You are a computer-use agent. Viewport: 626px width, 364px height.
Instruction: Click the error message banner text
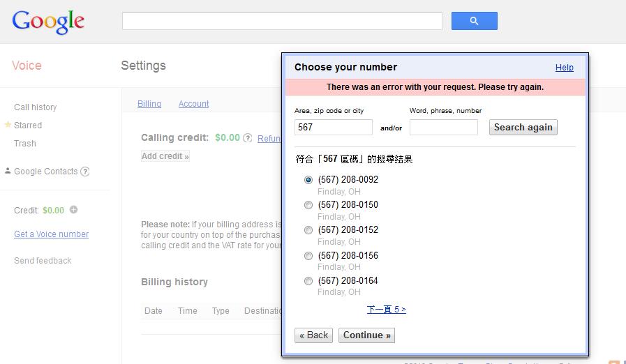pyautogui.click(x=435, y=87)
